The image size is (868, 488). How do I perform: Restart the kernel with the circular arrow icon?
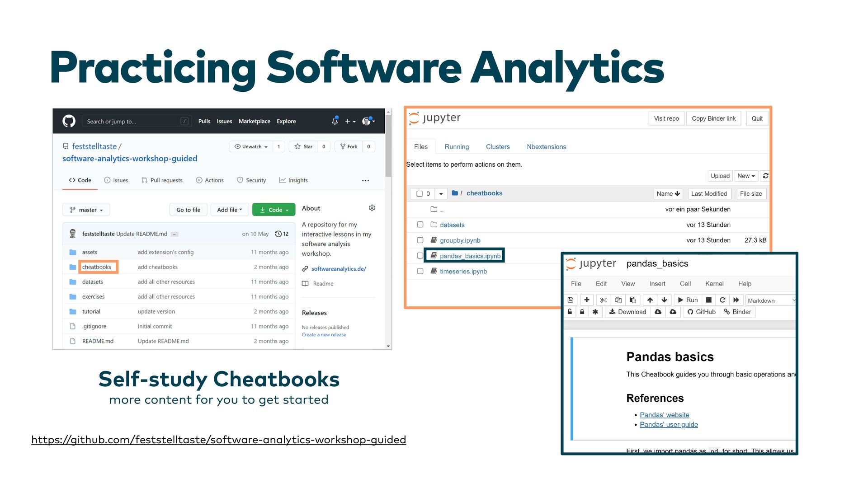(x=722, y=300)
